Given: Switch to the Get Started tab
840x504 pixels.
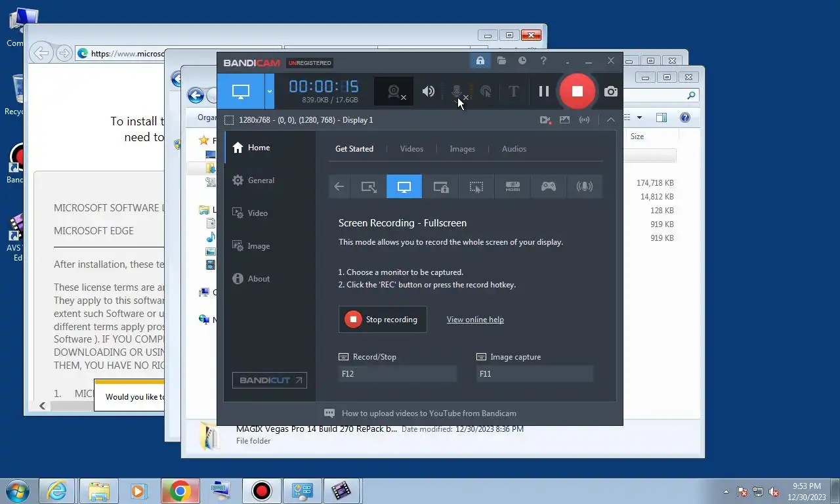Looking at the screenshot, I should [x=354, y=149].
